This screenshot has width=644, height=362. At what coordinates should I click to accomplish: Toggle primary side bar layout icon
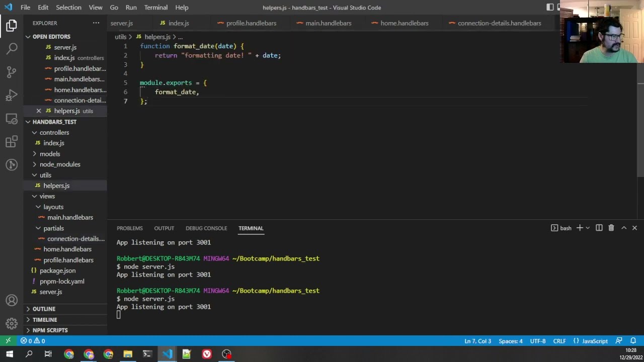click(x=550, y=7)
